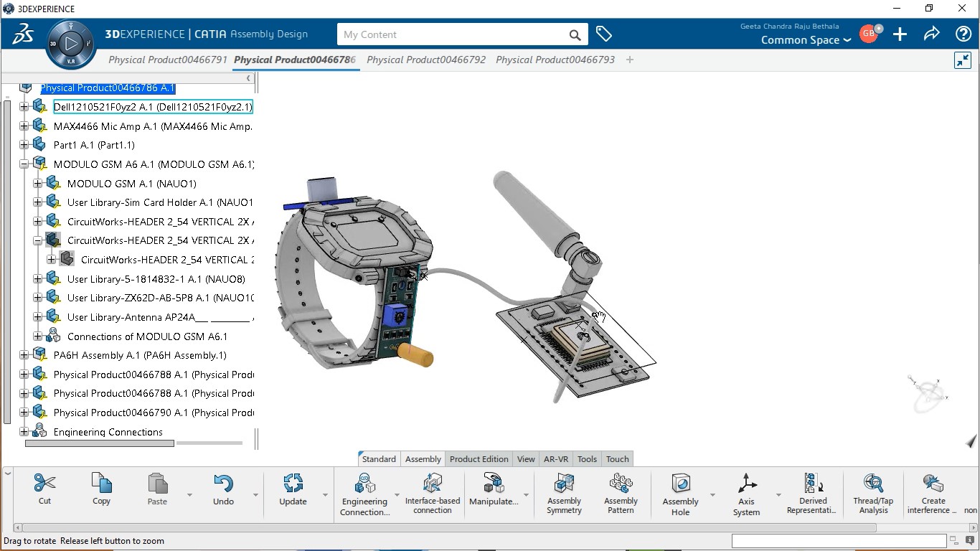
Task: Click the GB user avatar
Action: point(869,34)
